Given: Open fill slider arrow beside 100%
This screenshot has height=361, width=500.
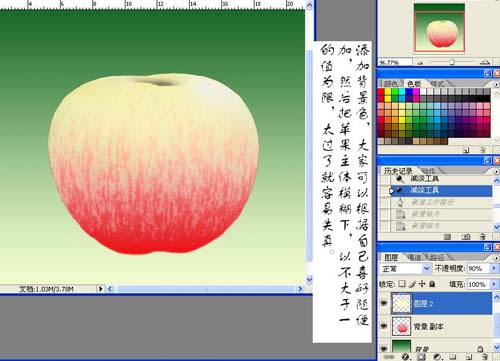Looking at the screenshot, I should point(494,284).
